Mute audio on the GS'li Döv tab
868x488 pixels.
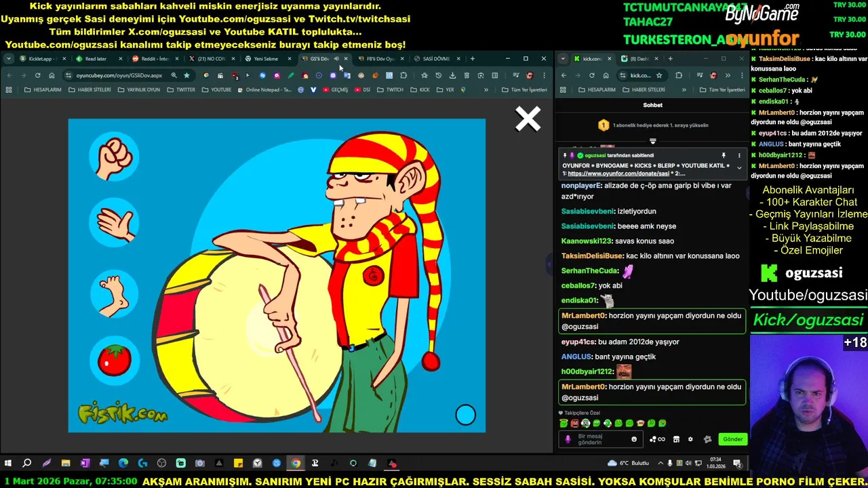(x=336, y=59)
